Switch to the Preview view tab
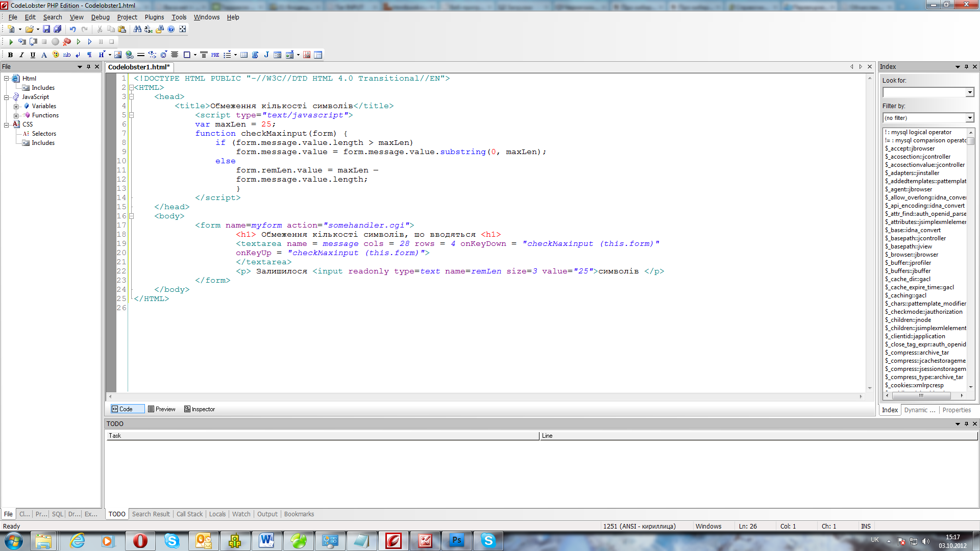 [x=161, y=409]
